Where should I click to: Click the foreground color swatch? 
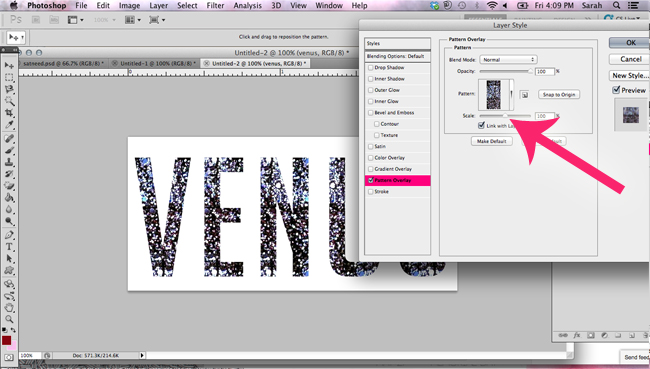[x=6, y=340]
